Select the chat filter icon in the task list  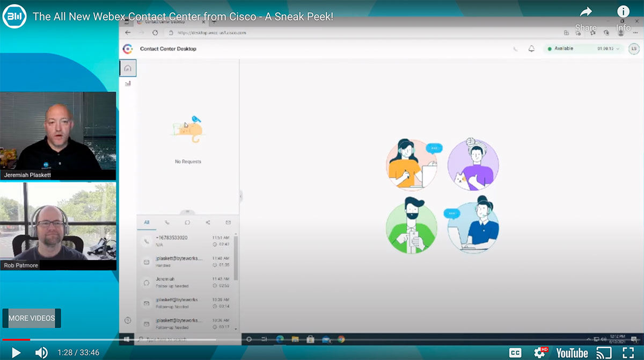click(188, 222)
